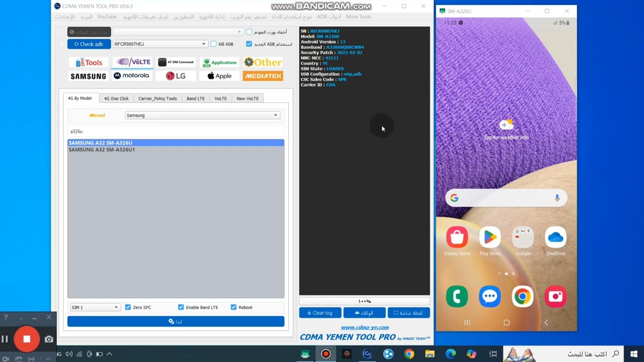
Task: Switch to the 4G By Model tab
Action: (x=80, y=98)
